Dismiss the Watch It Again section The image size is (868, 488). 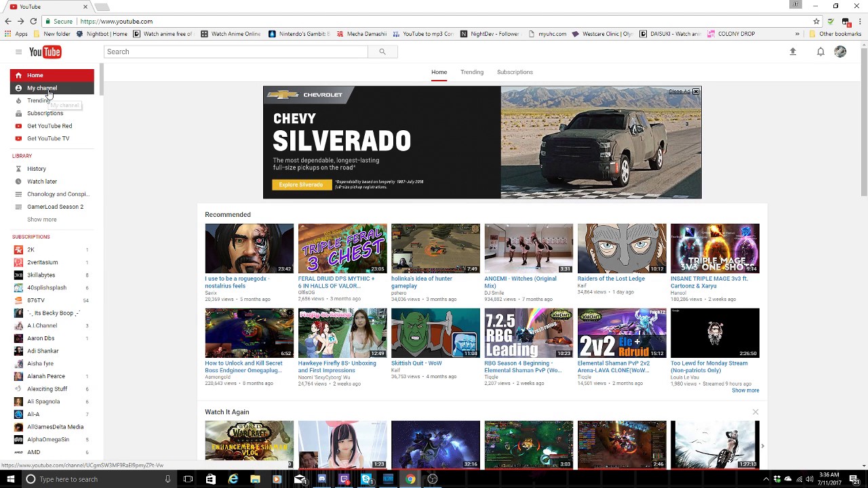click(755, 411)
